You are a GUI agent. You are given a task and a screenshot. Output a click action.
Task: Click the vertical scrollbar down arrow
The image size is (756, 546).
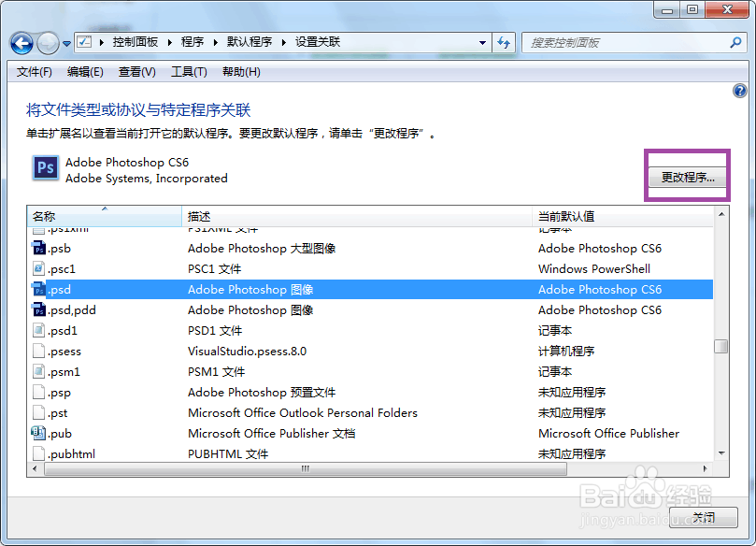click(x=721, y=453)
